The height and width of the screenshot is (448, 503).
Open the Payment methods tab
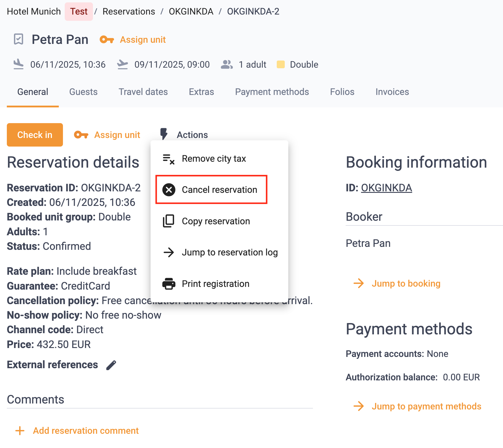pyautogui.click(x=272, y=92)
